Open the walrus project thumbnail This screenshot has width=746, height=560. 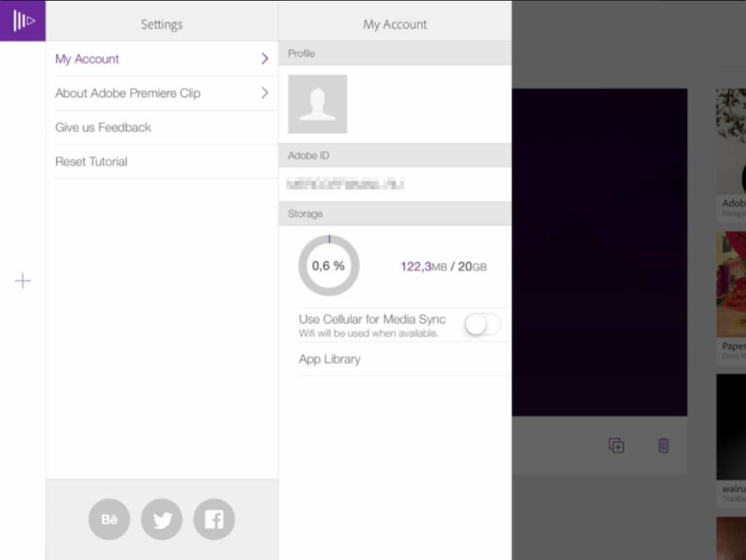click(x=731, y=427)
